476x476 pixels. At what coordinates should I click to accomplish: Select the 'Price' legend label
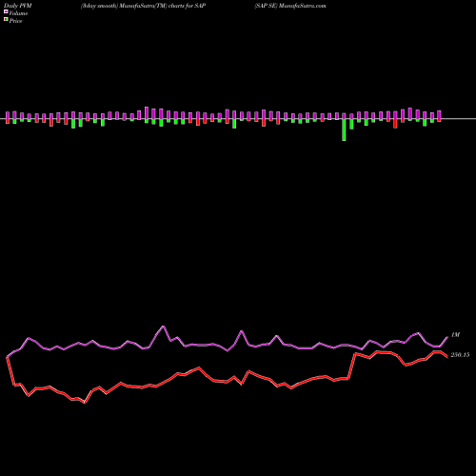pos(15,21)
